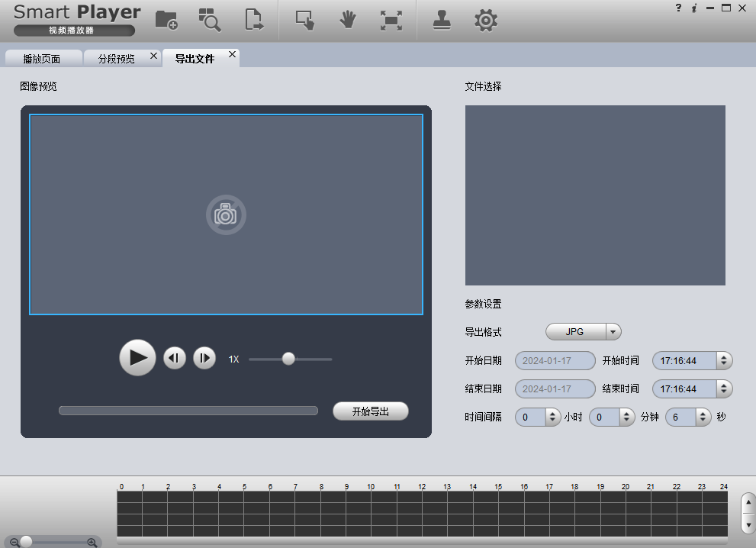The image size is (756, 548).
Task: Close the 导出文件 tab
Action: coord(232,55)
